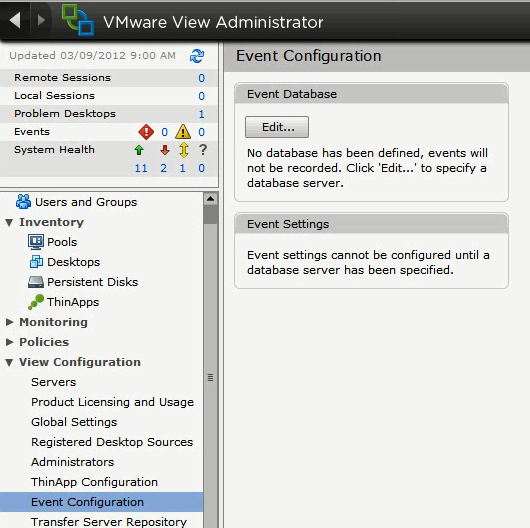This screenshot has width=530, height=528.
Task: Click error events count 0
Action: (x=164, y=132)
